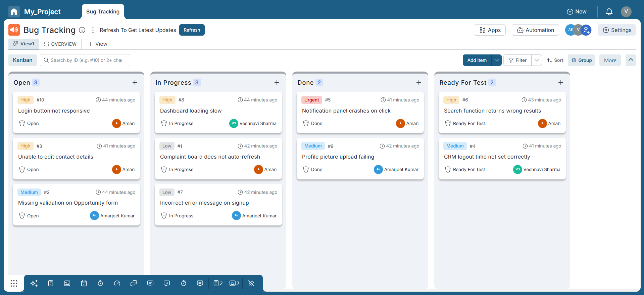Click Amarjeet Kumar assignee on bug #2

point(112,216)
